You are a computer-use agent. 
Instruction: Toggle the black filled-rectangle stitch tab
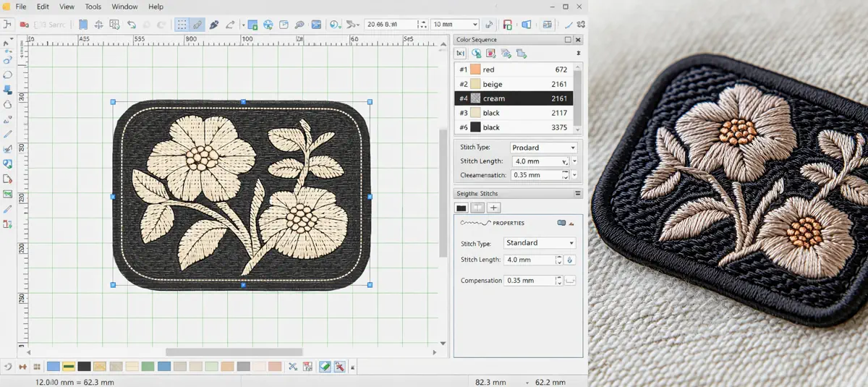[x=461, y=208]
